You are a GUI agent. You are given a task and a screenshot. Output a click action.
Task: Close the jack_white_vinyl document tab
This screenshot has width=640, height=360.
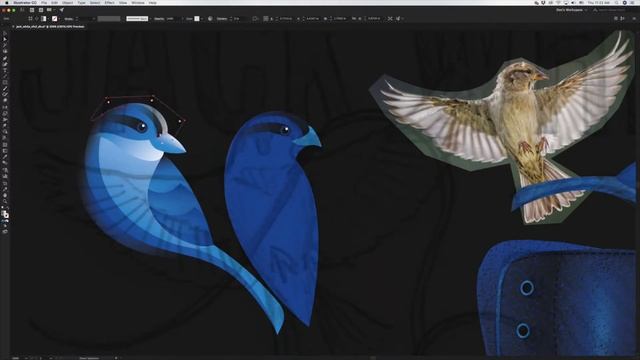(x=13, y=27)
